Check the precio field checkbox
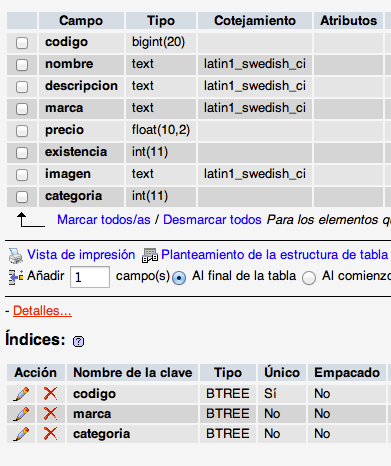391x466 pixels. (x=22, y=131)
